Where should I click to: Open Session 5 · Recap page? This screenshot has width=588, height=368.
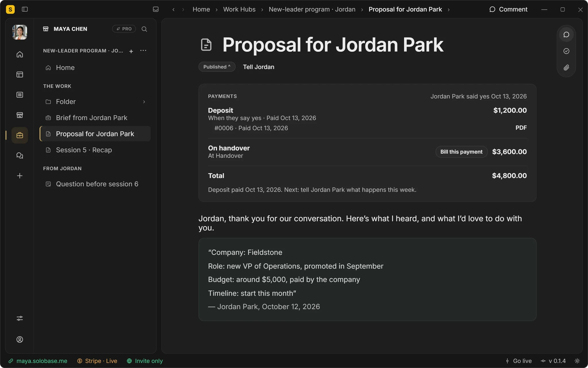95,150
